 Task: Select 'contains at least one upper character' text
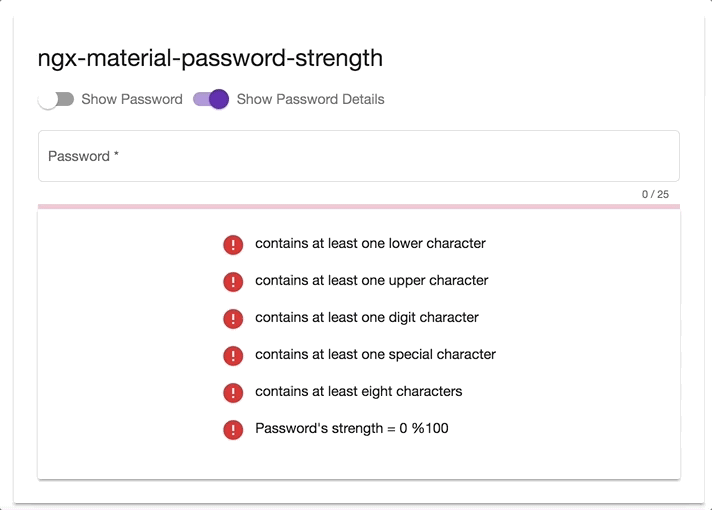coord(371,281)
